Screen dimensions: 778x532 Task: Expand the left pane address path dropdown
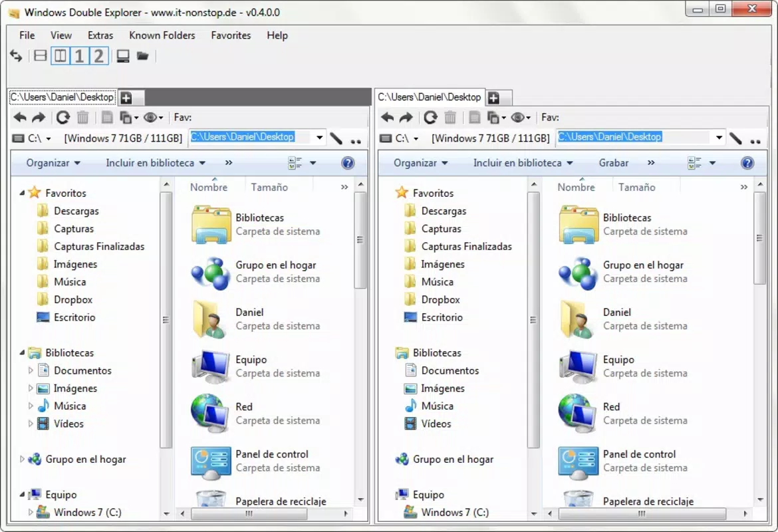click(x=320, y=138)
